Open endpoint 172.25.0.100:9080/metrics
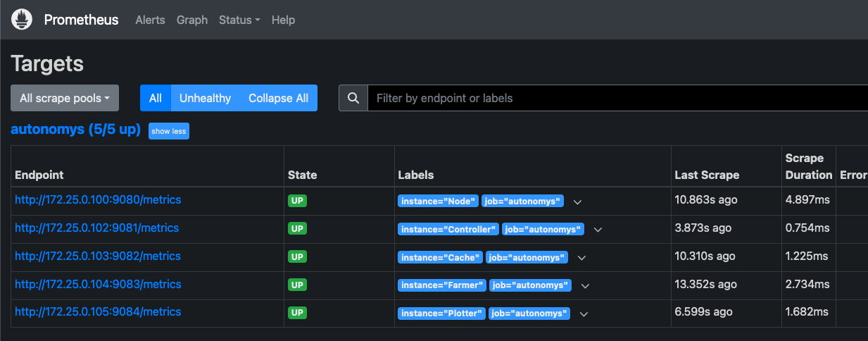The width and height of the screenshot is (868, 341). click(98, 200)
